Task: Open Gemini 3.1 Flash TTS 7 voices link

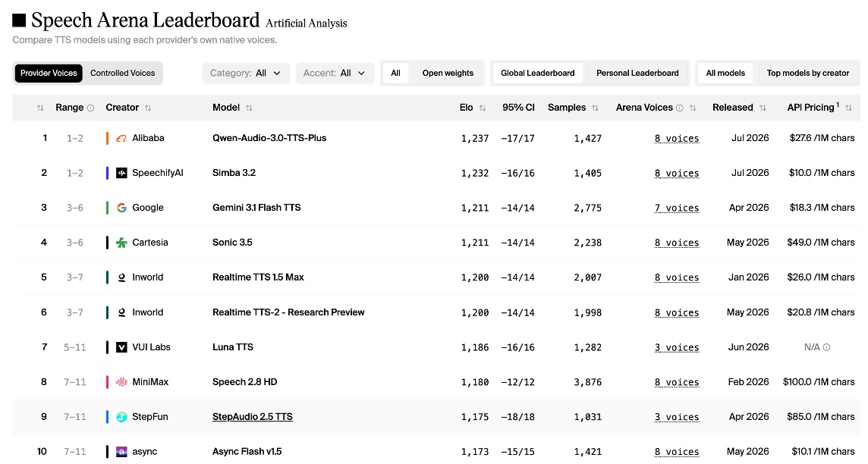Action: click(x=677, y=208)
